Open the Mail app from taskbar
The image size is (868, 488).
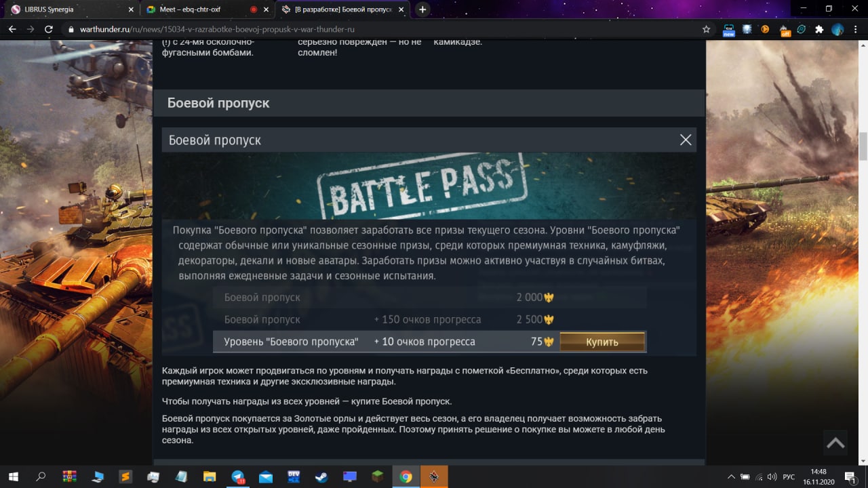point(266,476)
